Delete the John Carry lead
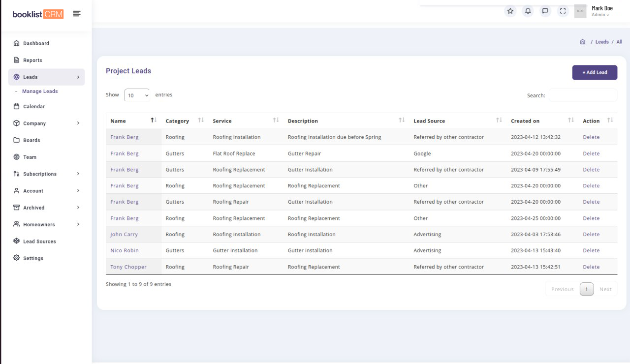Viewport: 630px width, 364px height. point(591,235)
